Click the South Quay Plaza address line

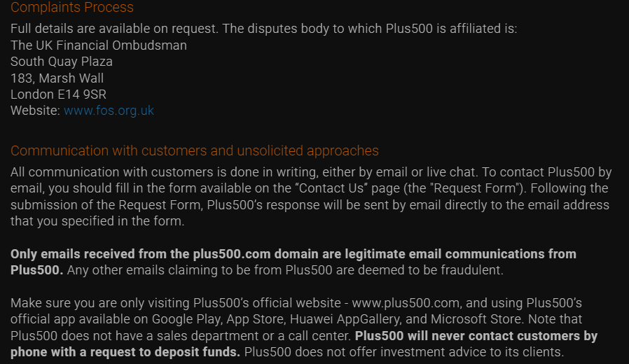tap(62, 62)
